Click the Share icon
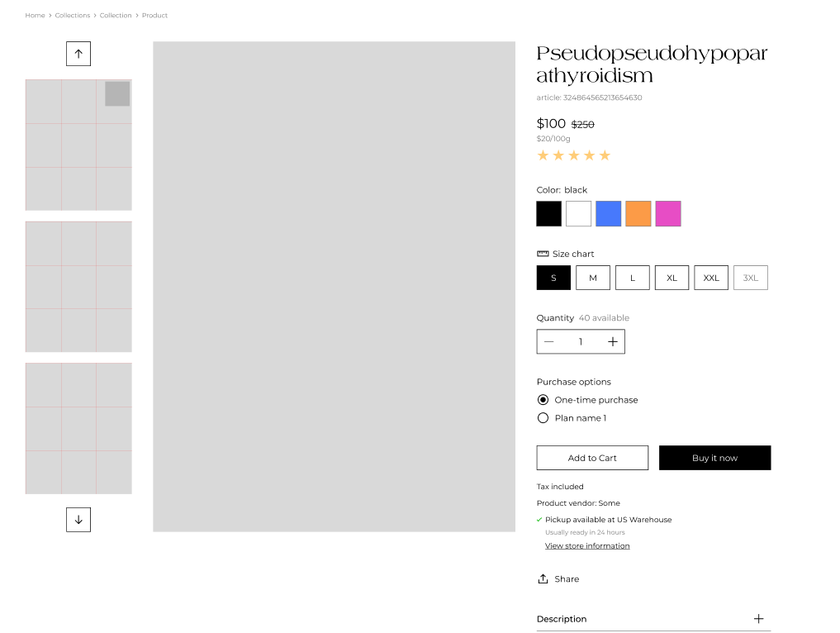 pyautogui.click(x=543, y=578)
